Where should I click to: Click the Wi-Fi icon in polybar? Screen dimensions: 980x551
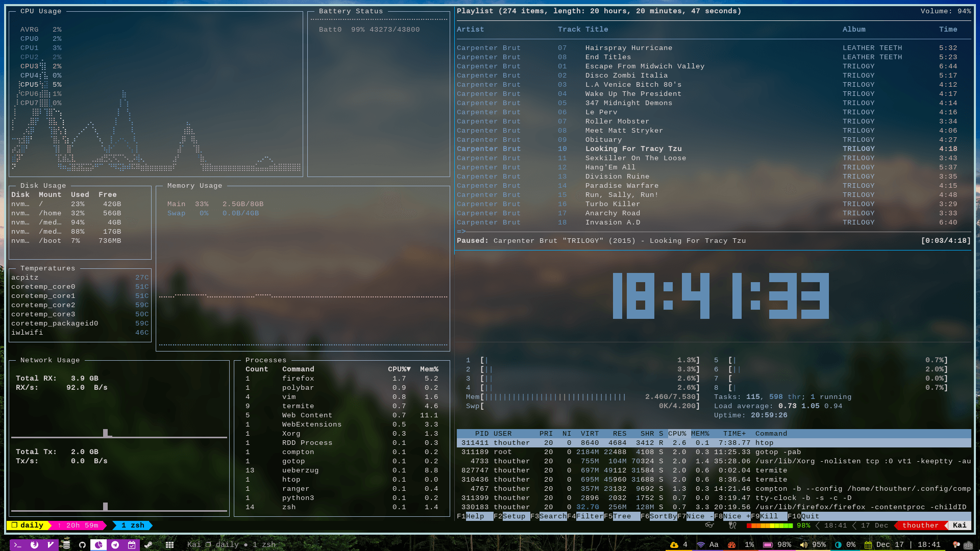pos(701,545)
